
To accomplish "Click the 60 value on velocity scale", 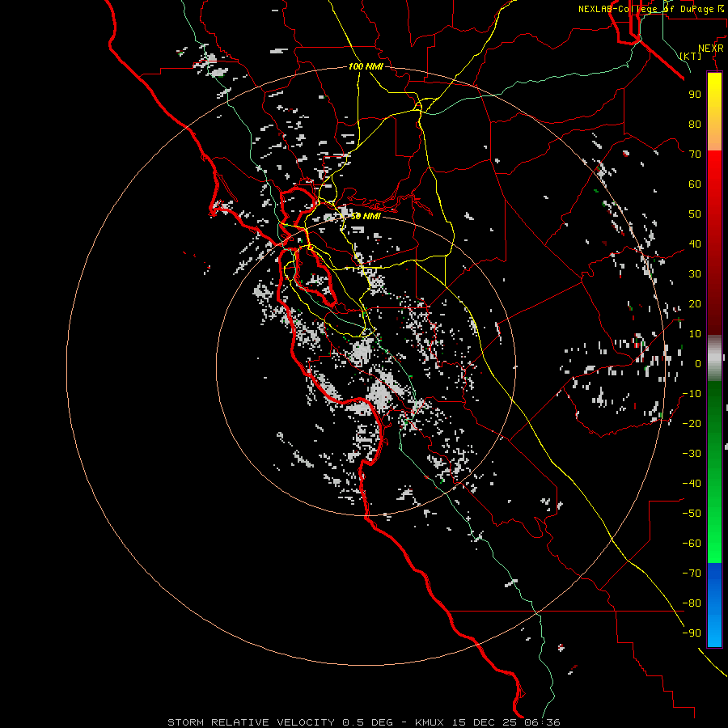I will pyautogui.click(x=695, y=184).
